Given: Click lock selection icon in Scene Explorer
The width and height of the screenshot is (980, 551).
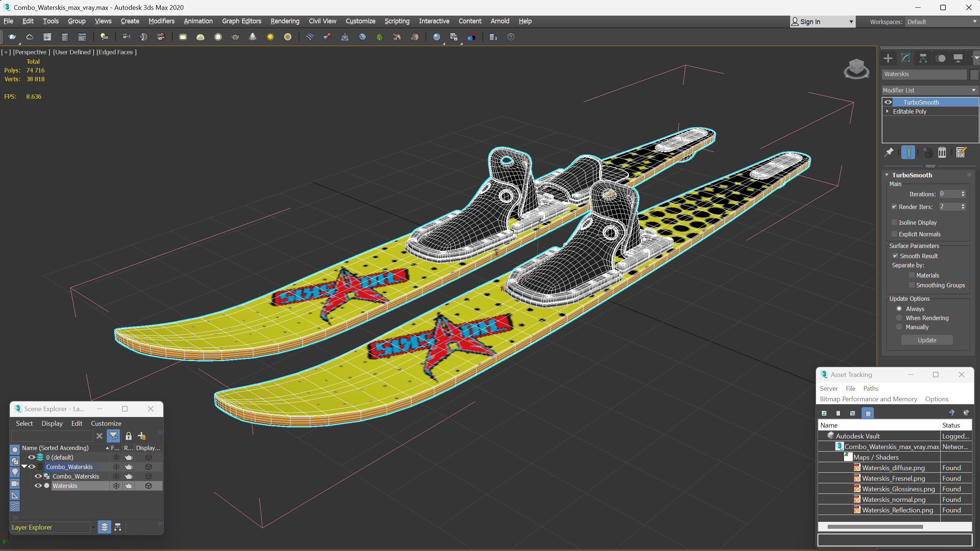Looking at the screenshot, I should click(129, 436).
